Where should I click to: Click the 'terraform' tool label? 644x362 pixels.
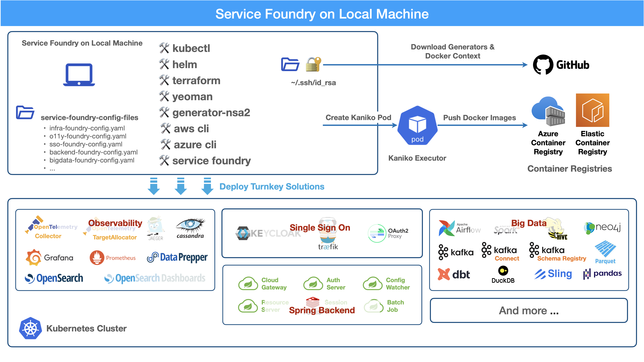point(196,80)
